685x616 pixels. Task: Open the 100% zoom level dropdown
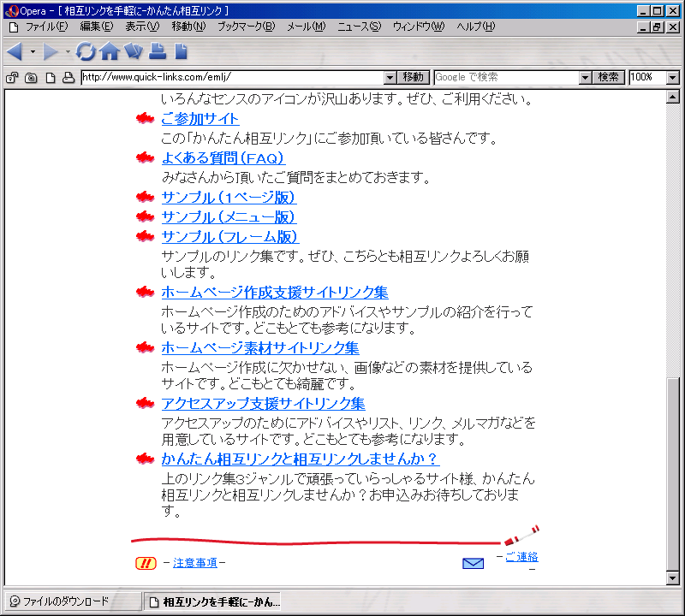673,78
